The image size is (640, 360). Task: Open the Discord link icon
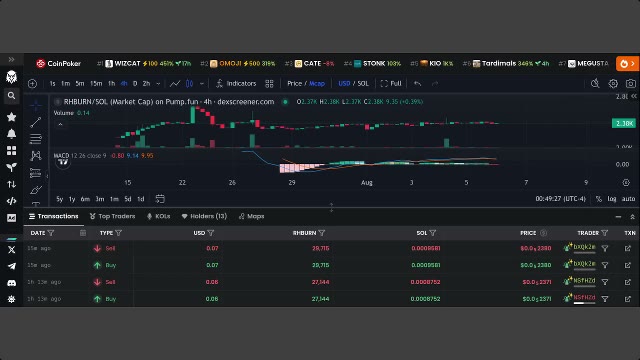[x=11, y=283]
